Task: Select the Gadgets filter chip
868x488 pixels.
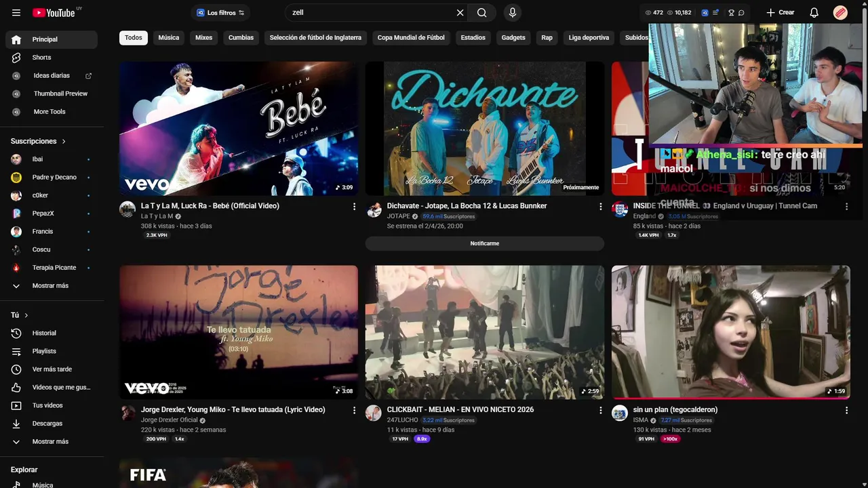Action: pos(513,38)
